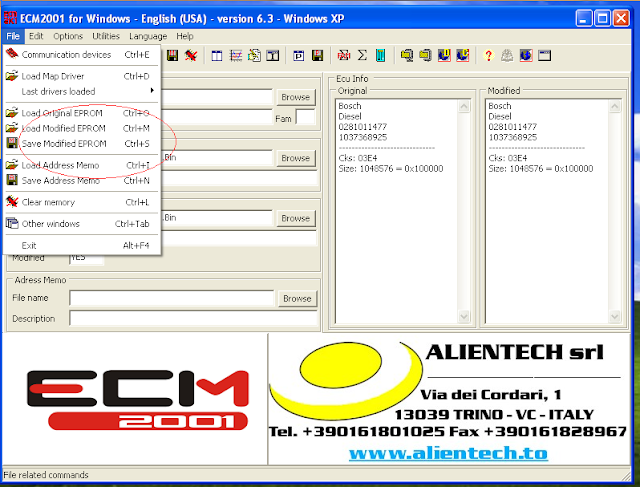Select Exit in the File menu
640x487 pixels.
82,245
